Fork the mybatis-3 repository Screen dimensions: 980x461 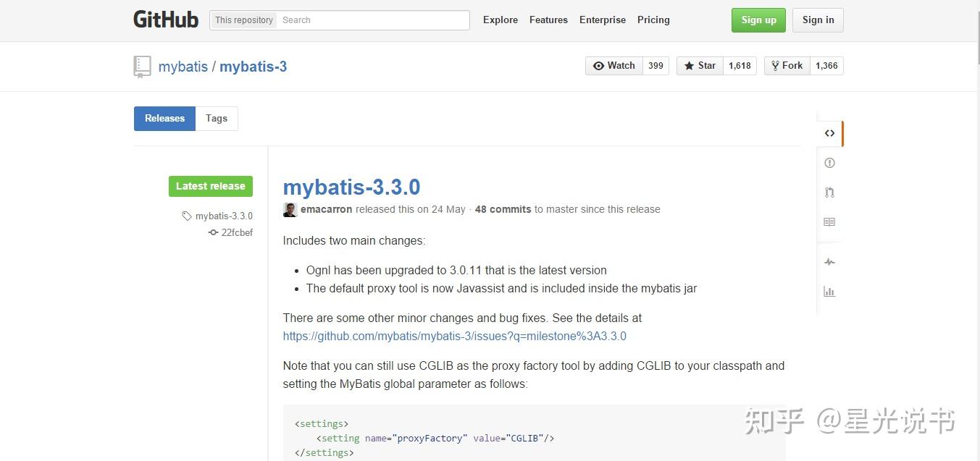pyautogui.click(x=787, y=65)
